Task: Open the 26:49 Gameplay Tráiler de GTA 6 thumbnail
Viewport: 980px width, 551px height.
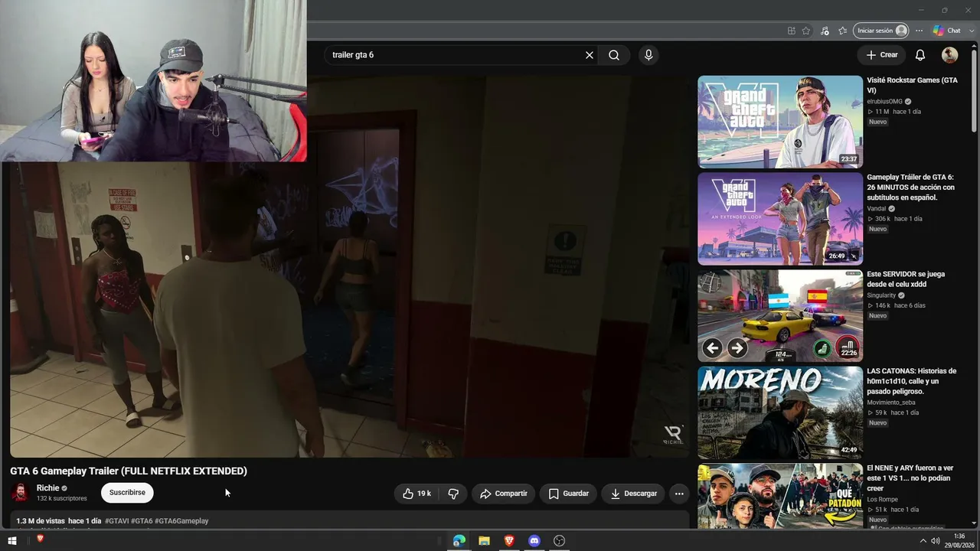Action: tap(780, 219)
